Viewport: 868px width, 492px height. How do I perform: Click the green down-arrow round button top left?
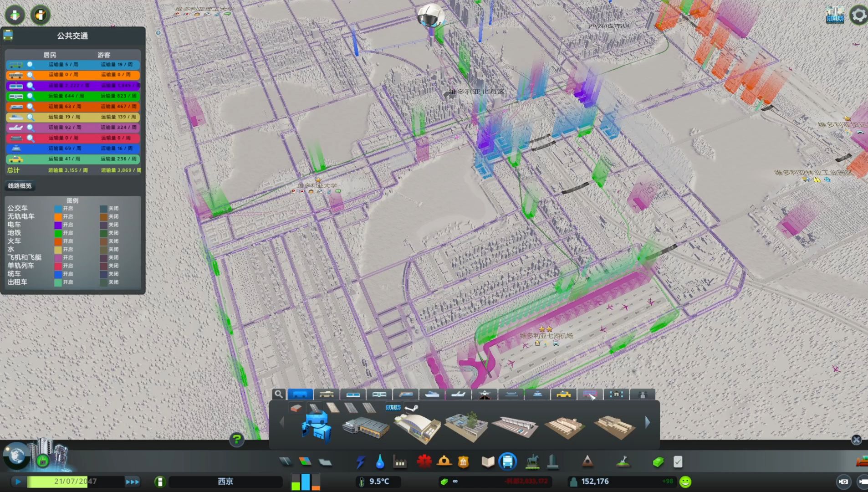[x=15, y=15]
